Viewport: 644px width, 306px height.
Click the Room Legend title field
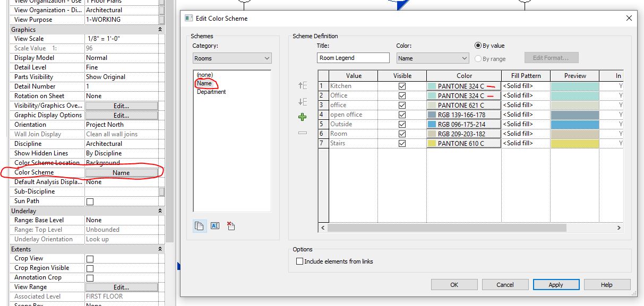pos(353,57)
